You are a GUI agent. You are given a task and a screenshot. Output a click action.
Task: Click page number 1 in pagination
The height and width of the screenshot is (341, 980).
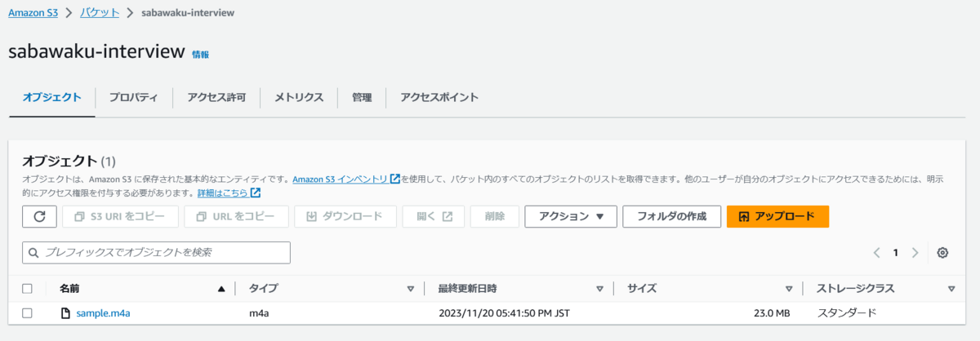pos(896,253)
